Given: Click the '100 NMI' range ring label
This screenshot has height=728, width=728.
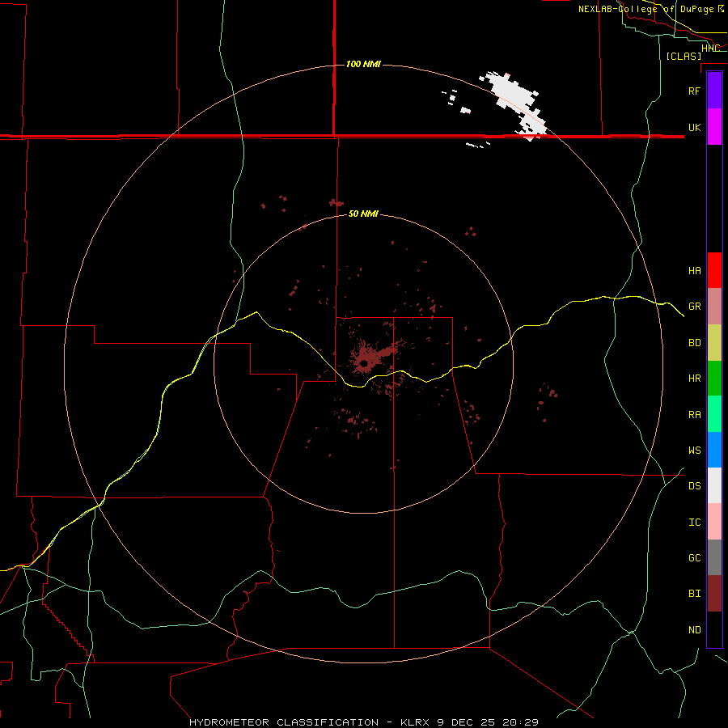Looking at the screenshot, I should [363, 64].
